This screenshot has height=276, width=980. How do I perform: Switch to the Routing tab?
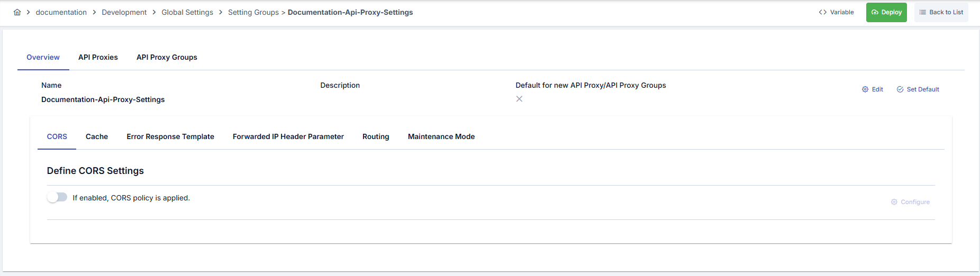[376, 136]
